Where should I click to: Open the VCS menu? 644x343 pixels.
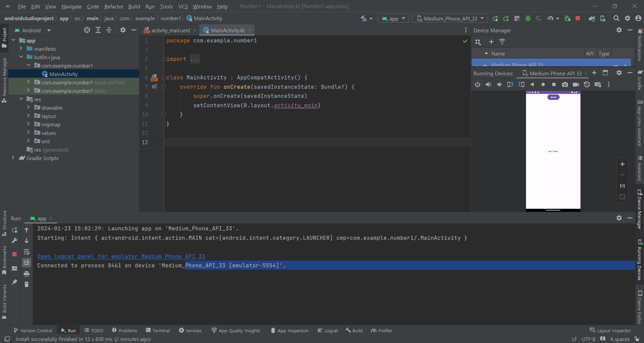[183, 6]
